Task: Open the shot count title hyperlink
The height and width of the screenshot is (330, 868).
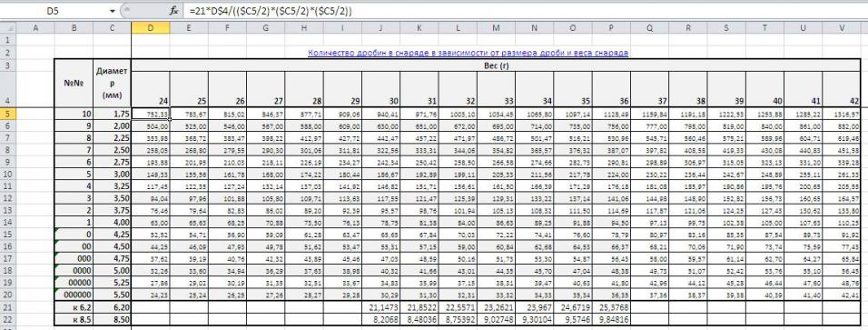Action: point(468,54)
